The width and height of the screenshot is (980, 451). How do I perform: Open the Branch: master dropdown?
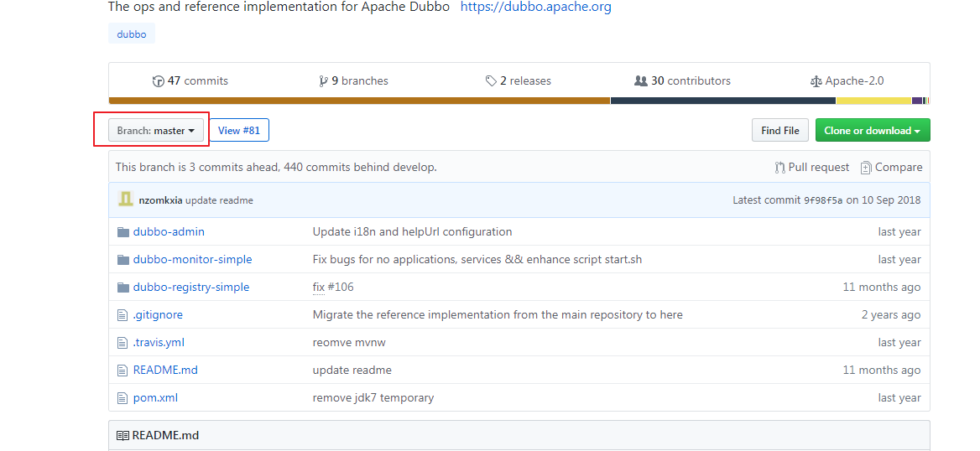156,131
